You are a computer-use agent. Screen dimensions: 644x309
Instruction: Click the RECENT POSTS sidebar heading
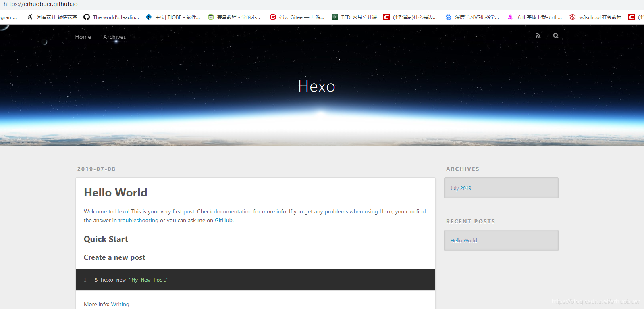(471, 221)
